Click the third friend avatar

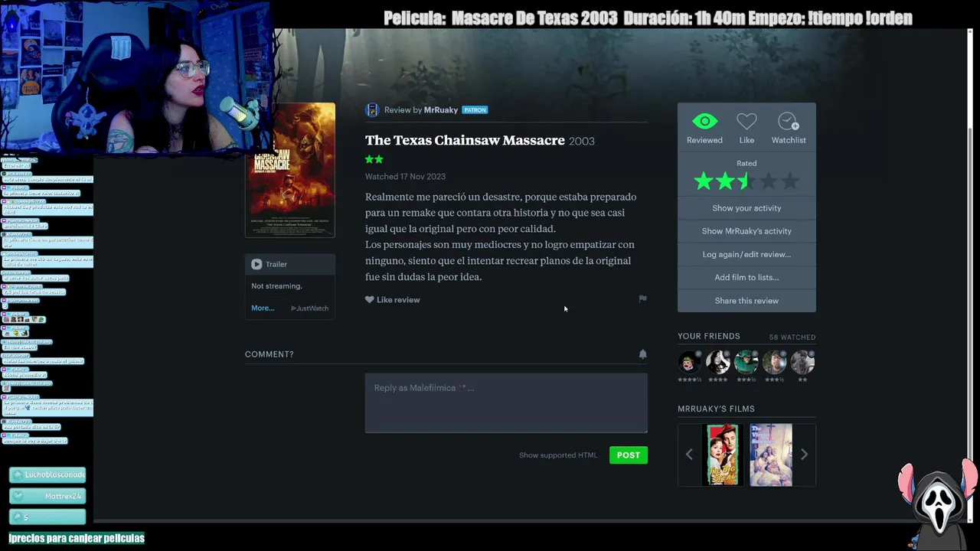(746, 362)
